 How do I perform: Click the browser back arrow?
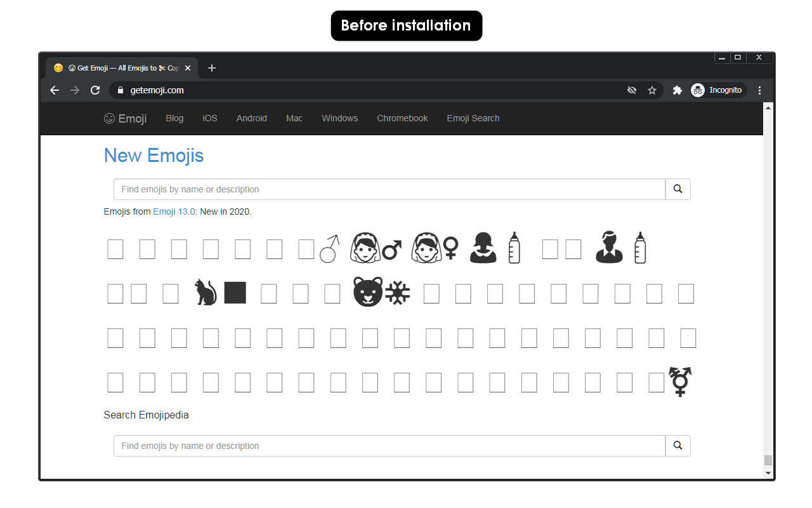coord(55,90)
